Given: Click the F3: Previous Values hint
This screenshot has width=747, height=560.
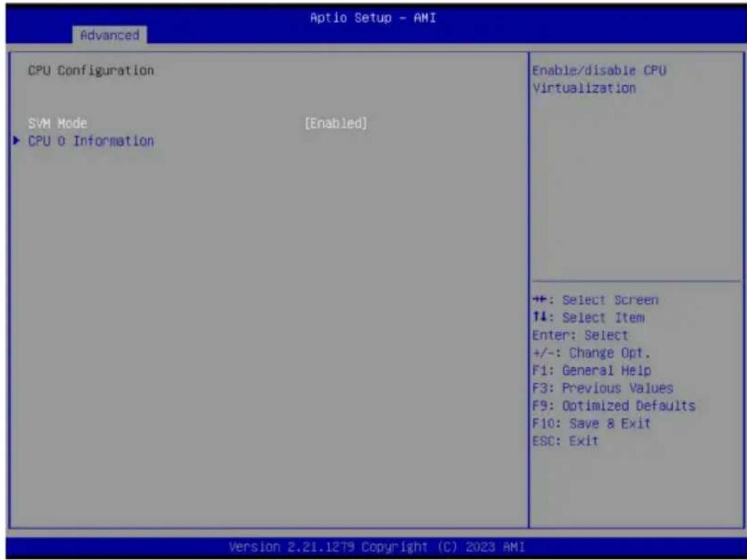Looking at the screenshot, I should tap(603, 388).
